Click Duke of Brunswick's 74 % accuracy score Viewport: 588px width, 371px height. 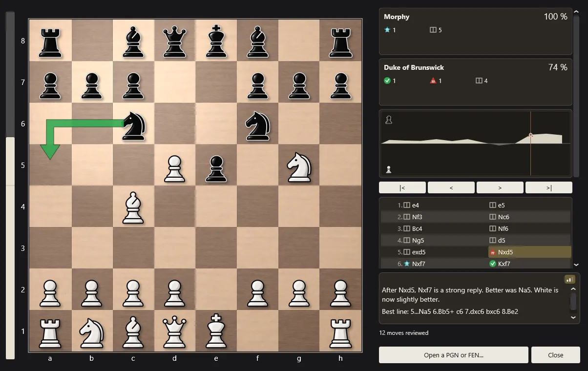(x=558, y=67)
